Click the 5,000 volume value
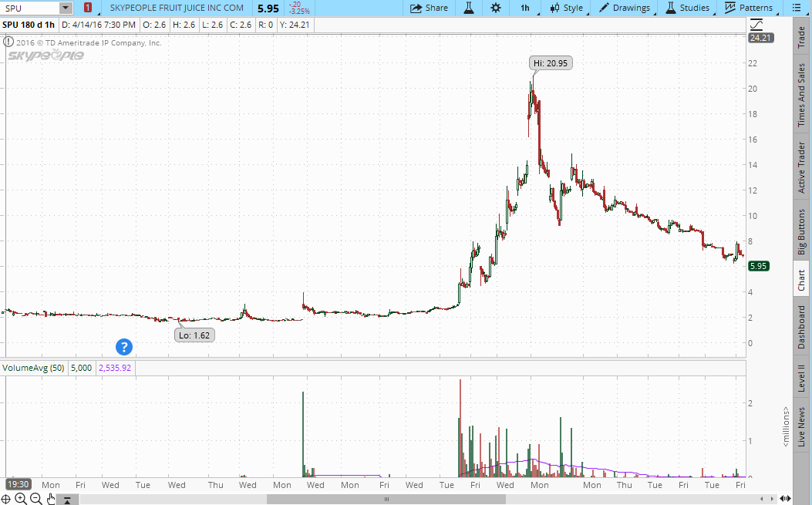 (x=81, y=368)
